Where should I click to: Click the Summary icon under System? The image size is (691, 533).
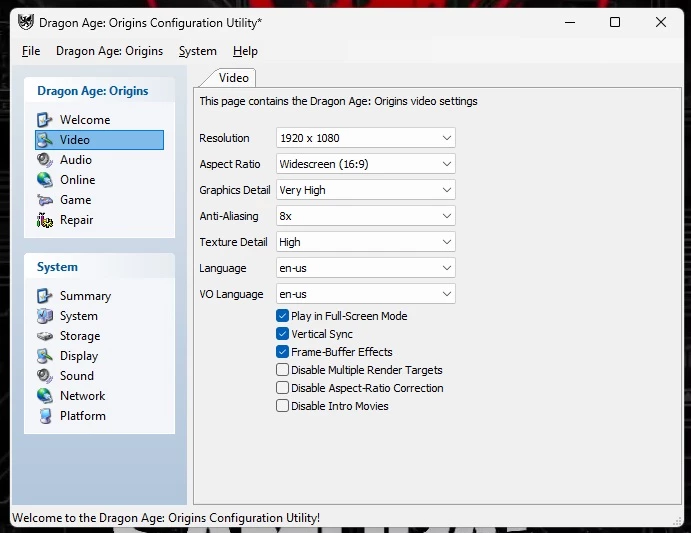(x=45, y=295)
